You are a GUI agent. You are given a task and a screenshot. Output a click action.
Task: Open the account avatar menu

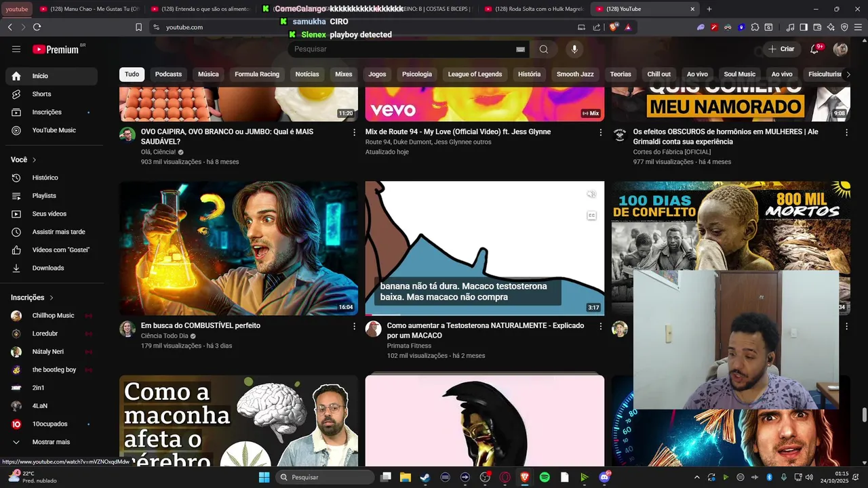coord(840,49)
